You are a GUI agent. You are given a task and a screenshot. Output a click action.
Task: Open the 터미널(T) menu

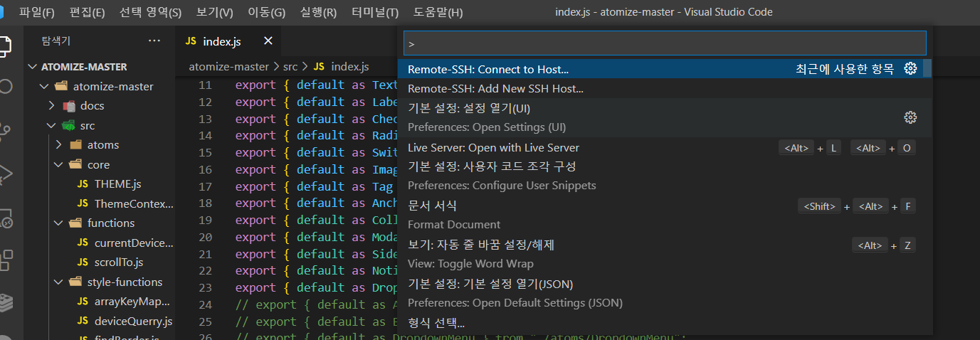coord(375,12)
